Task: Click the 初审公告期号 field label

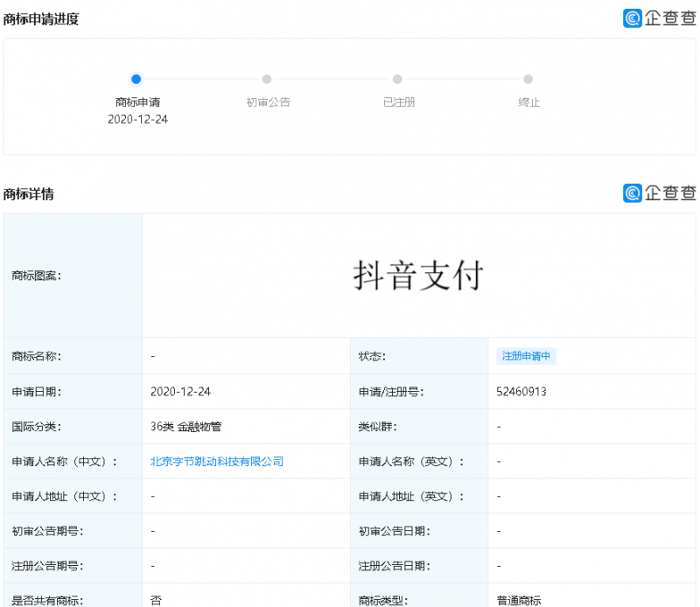Action: (48, 531)
